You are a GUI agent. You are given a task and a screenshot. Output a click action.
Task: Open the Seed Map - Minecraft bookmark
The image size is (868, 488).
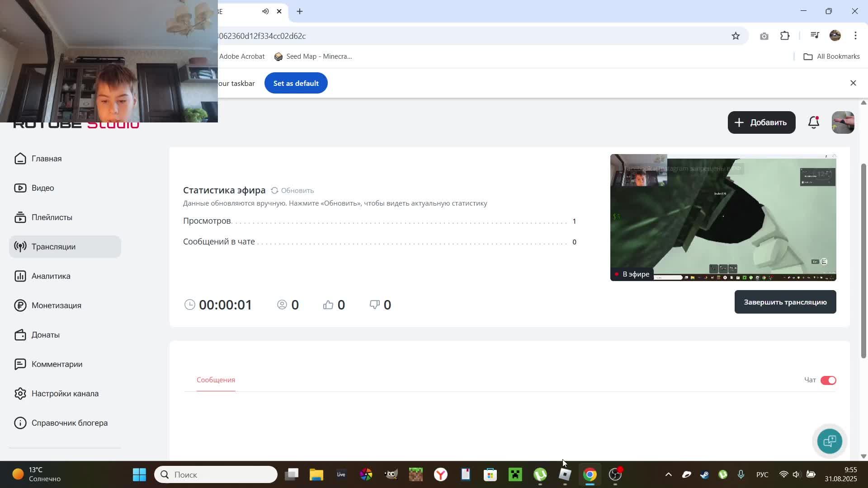tap(313, 56)
